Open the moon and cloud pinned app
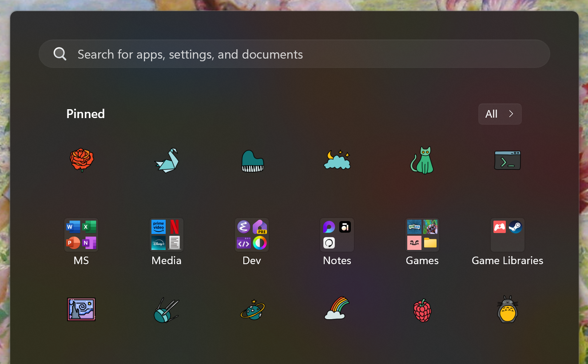Viewport: 588px width, 364px height. 337,160
